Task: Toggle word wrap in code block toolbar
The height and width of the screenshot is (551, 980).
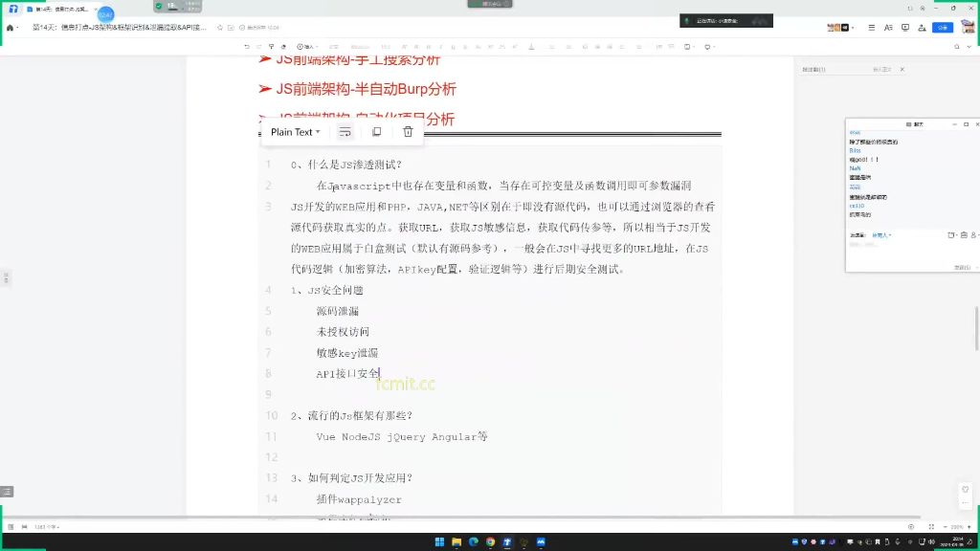Action: tap(345, 132)
